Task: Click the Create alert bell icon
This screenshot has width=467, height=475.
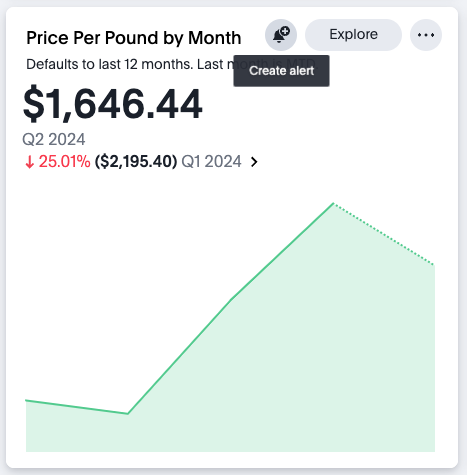Action: [281, 35]
